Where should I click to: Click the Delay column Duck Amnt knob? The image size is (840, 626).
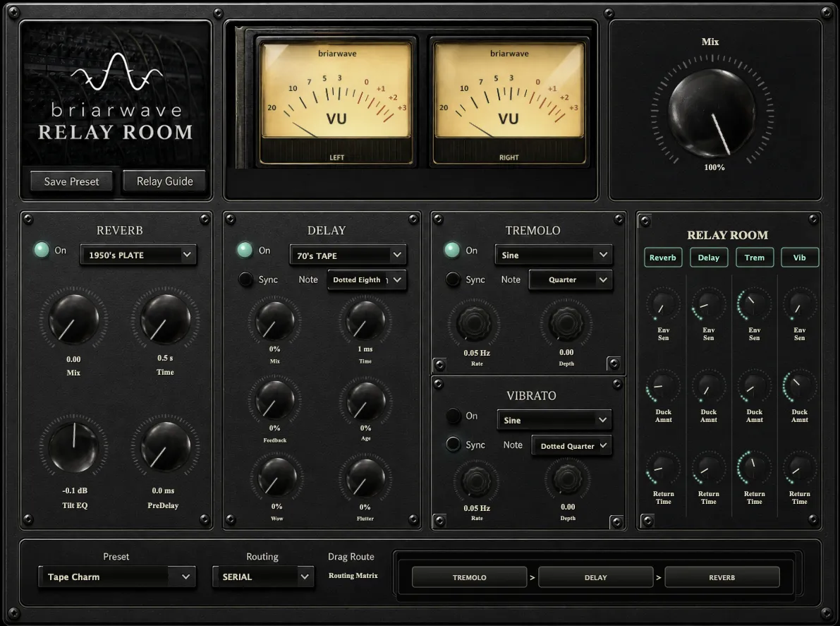tap(708, 387)
